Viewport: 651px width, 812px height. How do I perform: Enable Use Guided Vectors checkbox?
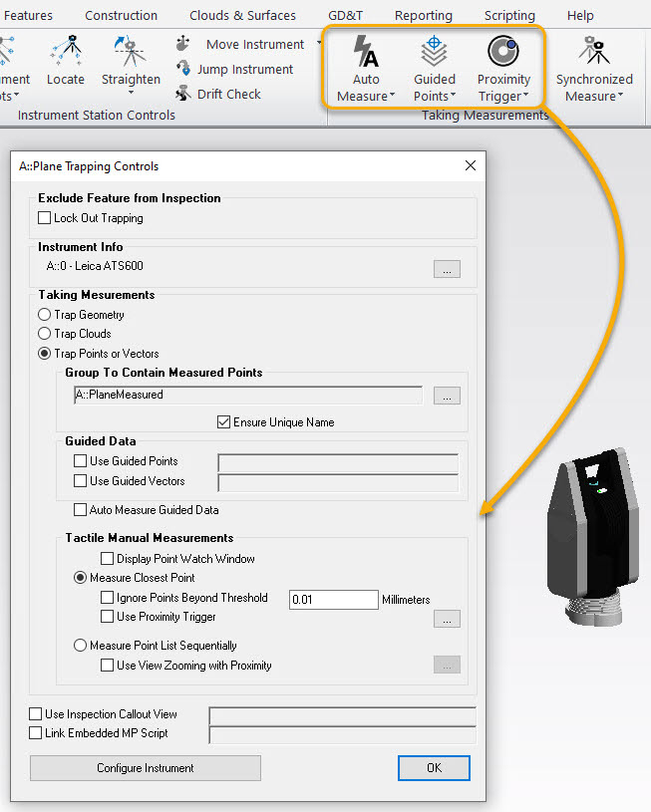coord(81,480)
